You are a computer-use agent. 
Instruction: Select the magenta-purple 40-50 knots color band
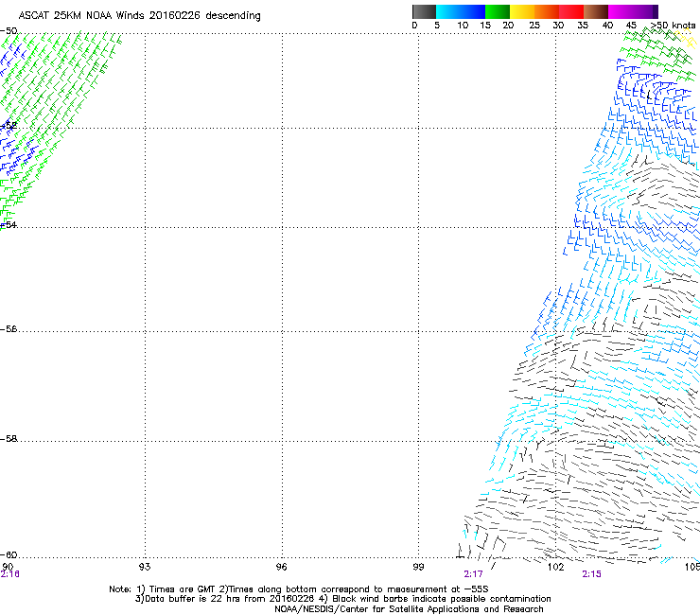(x=633, y=11)
